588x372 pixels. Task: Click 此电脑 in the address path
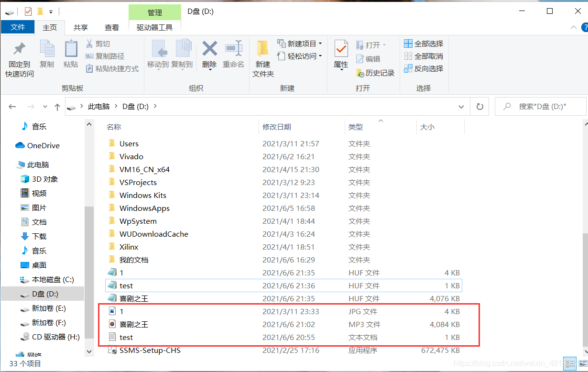98,107
